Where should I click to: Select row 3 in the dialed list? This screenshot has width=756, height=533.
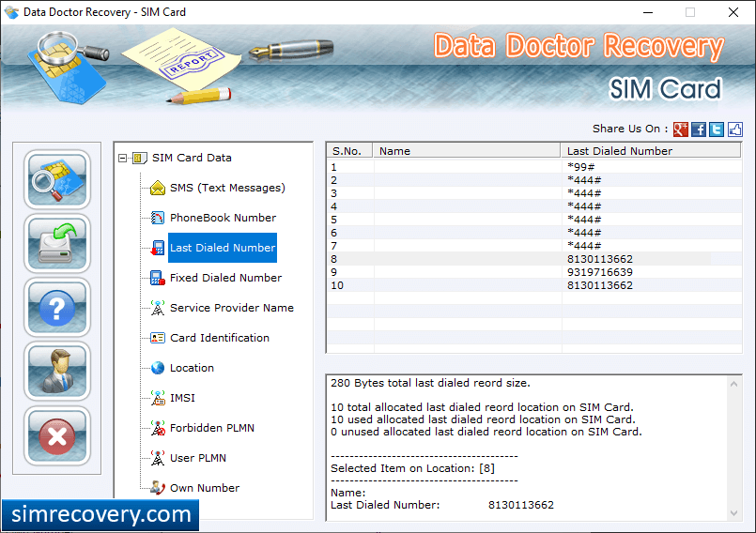point(534,193)
